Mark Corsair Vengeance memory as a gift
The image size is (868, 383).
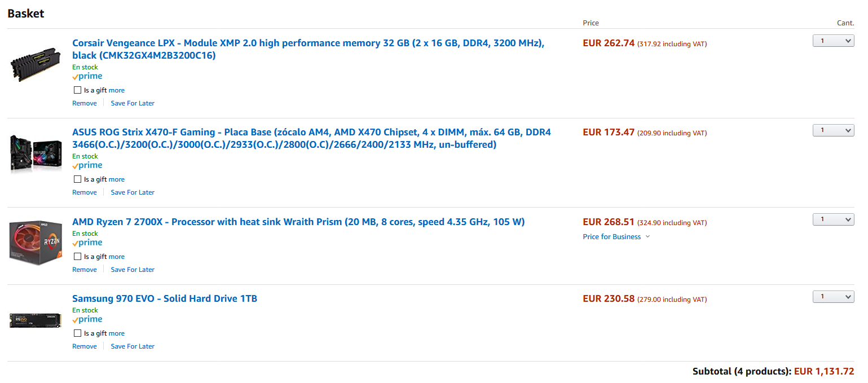click(77, 90)
